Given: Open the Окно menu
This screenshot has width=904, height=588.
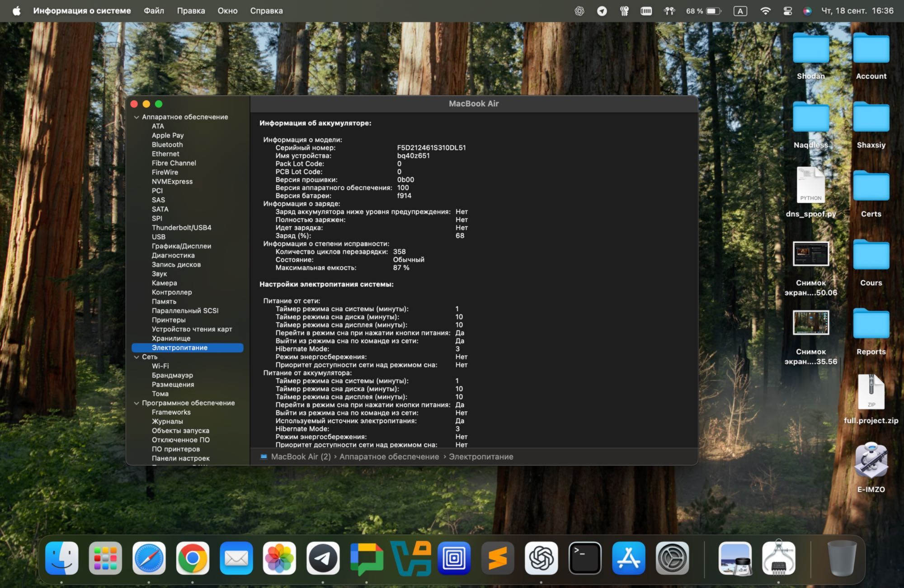Looking at the screenshot, I should click(227, 11).
